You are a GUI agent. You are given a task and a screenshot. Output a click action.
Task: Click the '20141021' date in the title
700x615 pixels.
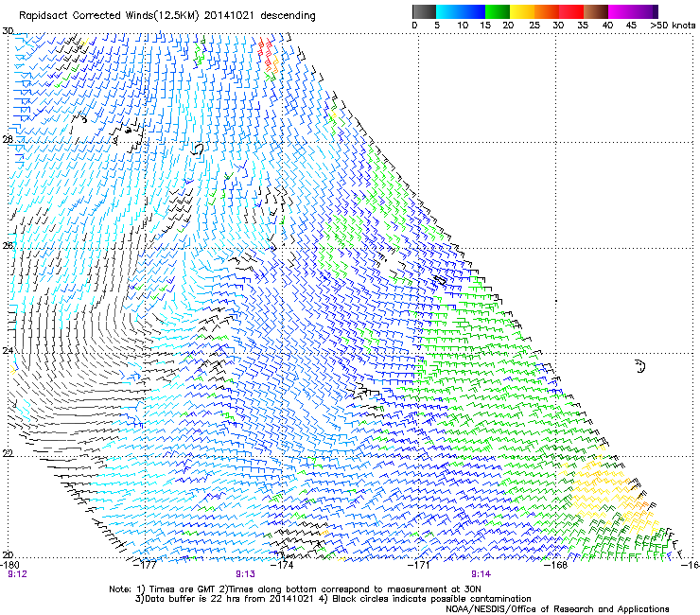click(x=229, y=16)
